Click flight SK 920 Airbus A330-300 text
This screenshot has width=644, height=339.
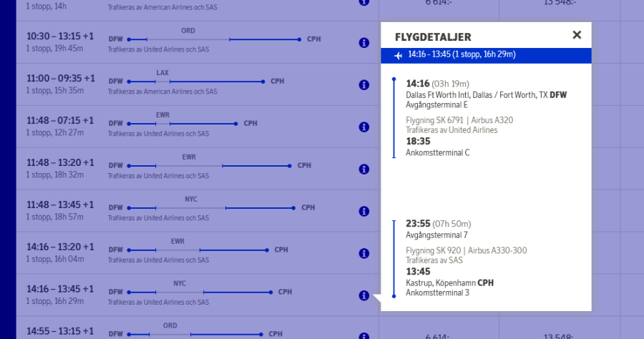click(466, 250)
